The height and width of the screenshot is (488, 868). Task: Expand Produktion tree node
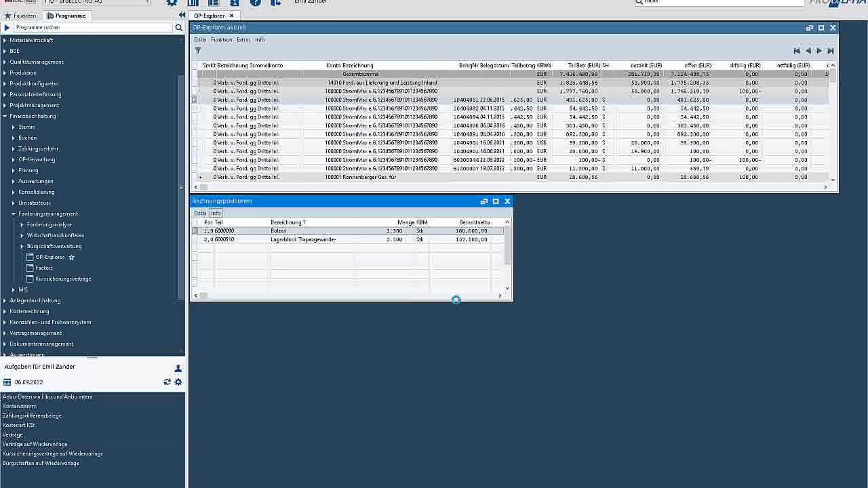click(x=5, y=73)
